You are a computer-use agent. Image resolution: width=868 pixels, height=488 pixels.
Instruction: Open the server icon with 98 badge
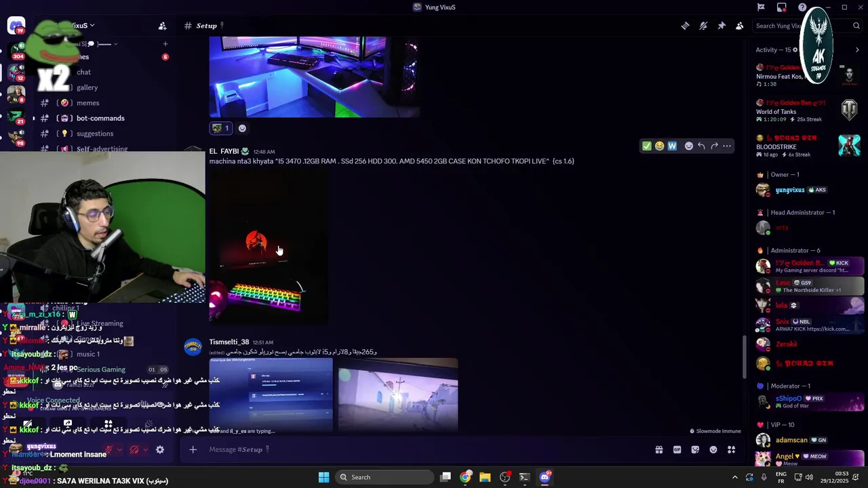pyautogui.click(x=16, y=139)
